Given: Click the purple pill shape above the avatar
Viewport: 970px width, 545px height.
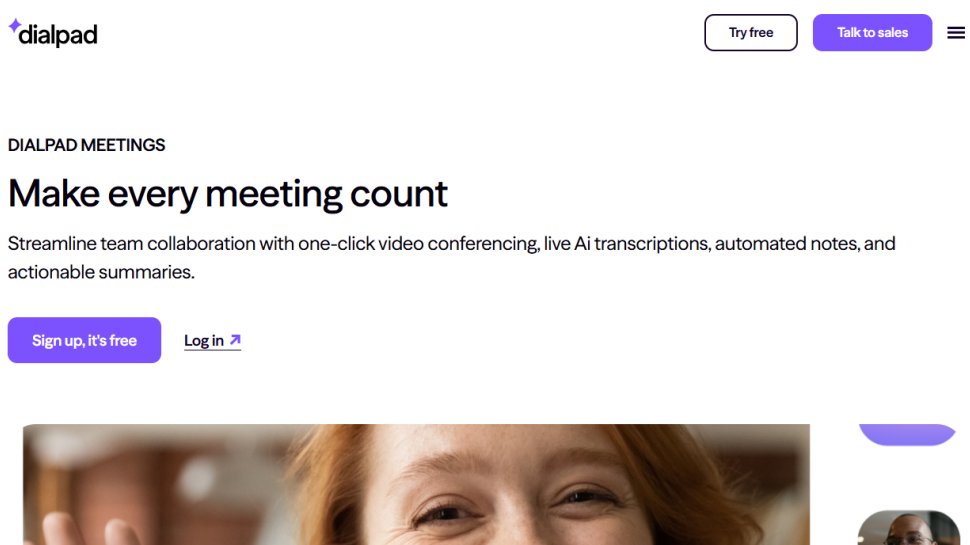Looking at the screenshot, I should pos(907,434).
